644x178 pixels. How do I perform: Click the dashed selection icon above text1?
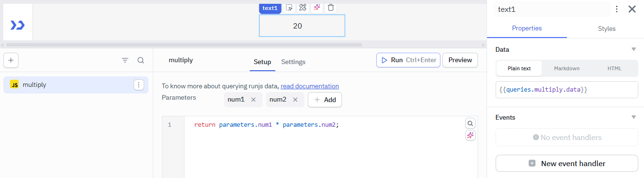point(289,8)
